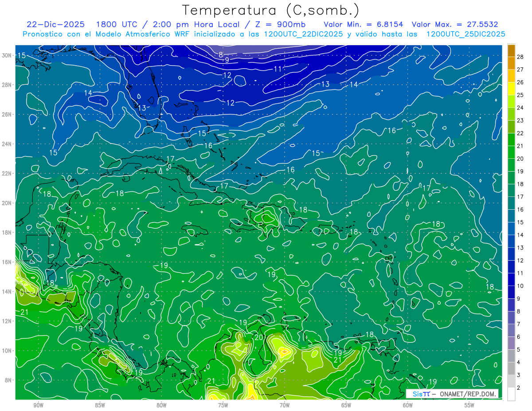Image resolution: width=532 pixels, height=411 pixels.
Task: Click the "24N" latitude axis label
Action: (7, 144)
